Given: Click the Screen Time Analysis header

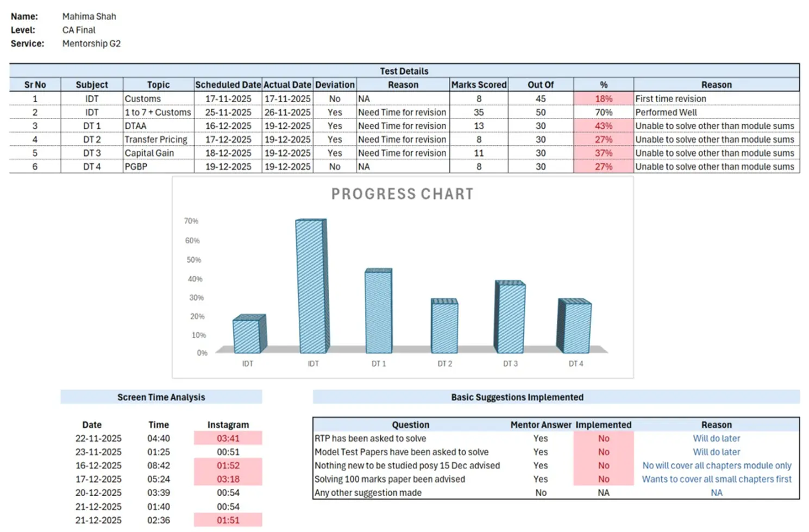Looking at the screenshot, I should tap(161, 397).
